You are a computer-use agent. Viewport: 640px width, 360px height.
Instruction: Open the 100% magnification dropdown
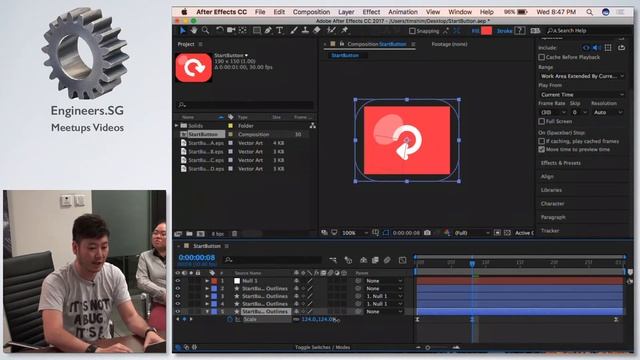pos(354,233)
